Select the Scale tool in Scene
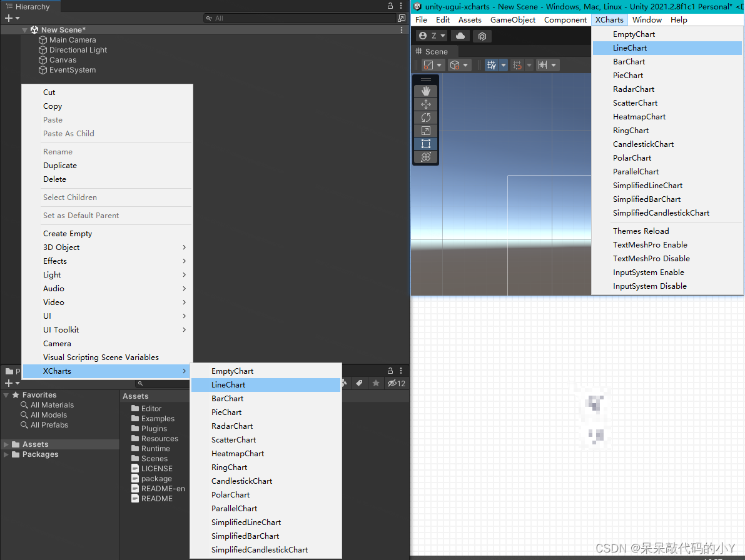745x560 pixels. coord(426,131)
